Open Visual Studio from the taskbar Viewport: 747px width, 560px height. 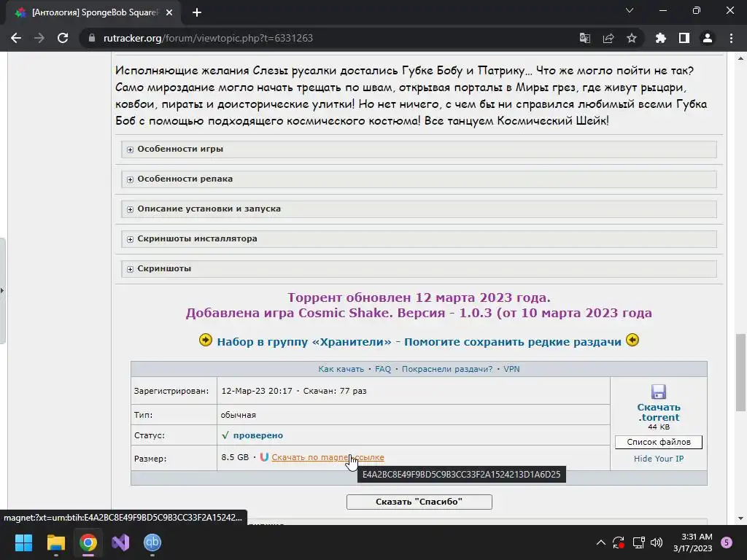(120, 542)
